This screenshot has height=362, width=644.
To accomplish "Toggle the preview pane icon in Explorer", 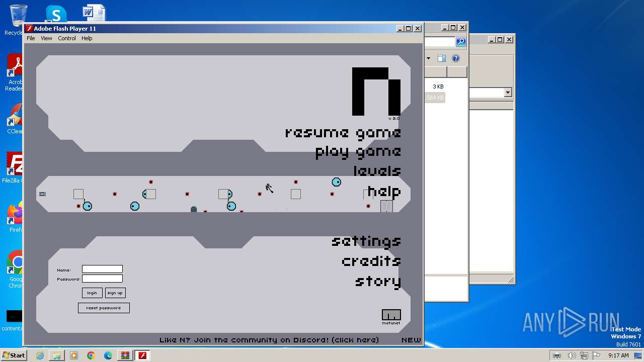I will pyautogui.click(x=441, y=58).
